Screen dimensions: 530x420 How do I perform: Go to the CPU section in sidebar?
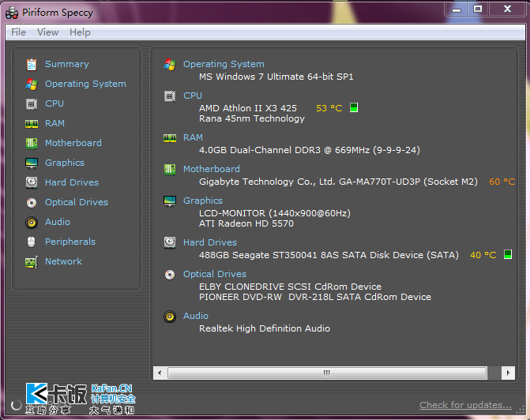pyautogui.click(x=55, y=103)
